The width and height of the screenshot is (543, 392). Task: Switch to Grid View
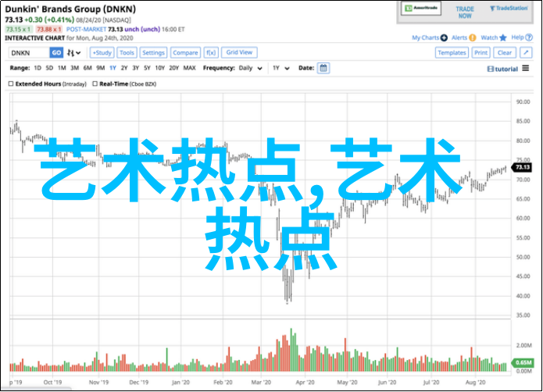click(x=239, y=52)
